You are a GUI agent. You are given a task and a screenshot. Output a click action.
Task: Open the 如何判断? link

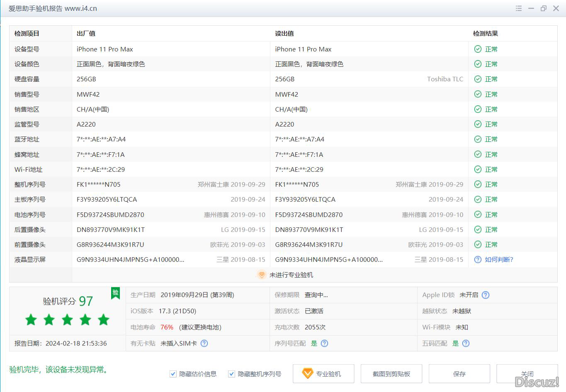pos(499,259)
